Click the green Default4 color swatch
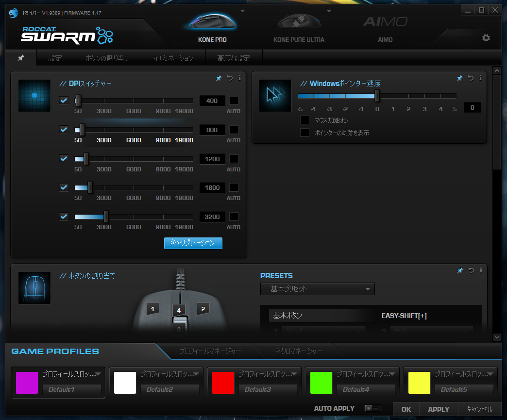This screenshot has width=507, height=420. click(321, 383)
